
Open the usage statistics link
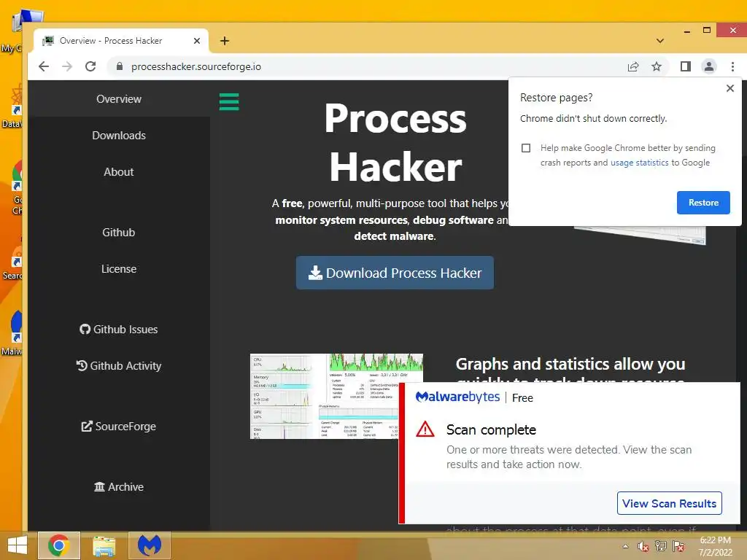(x=639, y=163)
